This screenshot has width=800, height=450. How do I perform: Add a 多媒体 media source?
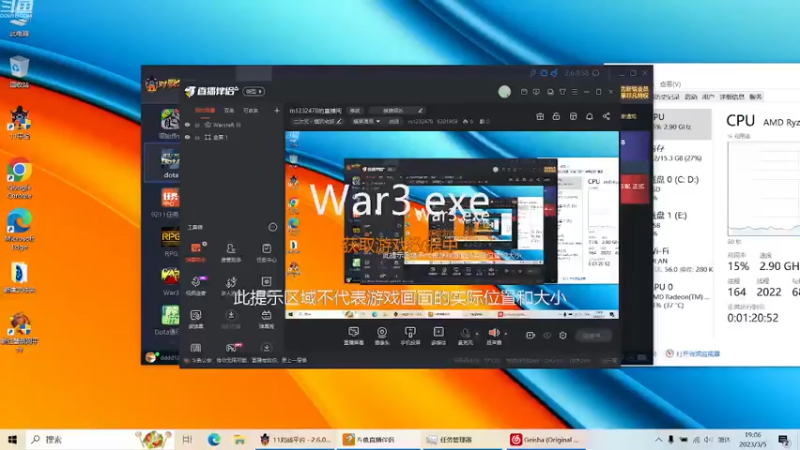438,336
